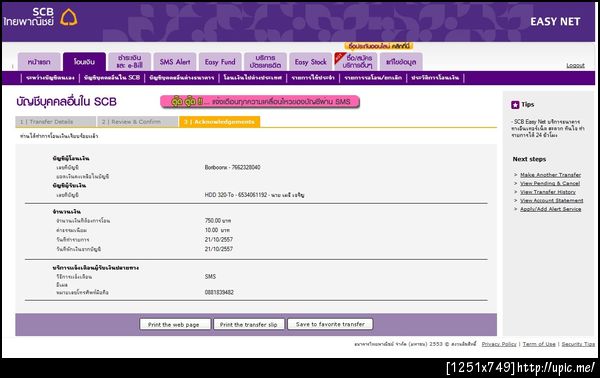Open submenu for international money transfer
The width and height of the screenshot is (600, 378).
pyautogui.click(x=253, y=78)
